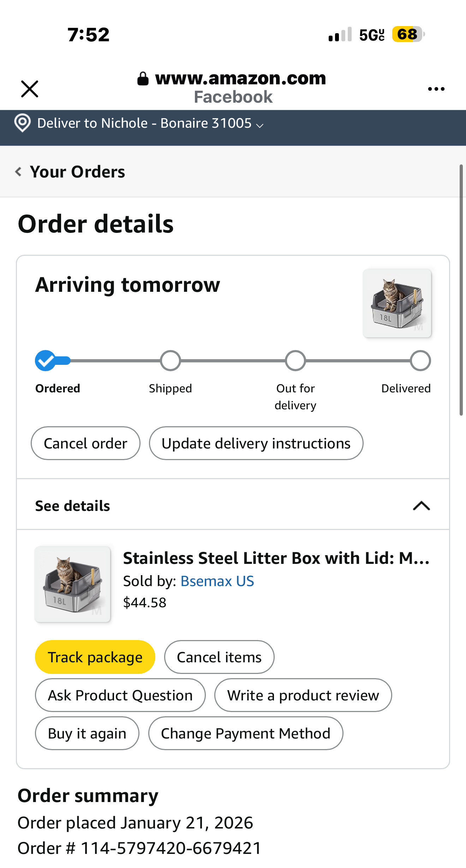Viewport: 466px width, 868px height.
Task: Tap Change Payment Method
Action: (x=246, y=733)
